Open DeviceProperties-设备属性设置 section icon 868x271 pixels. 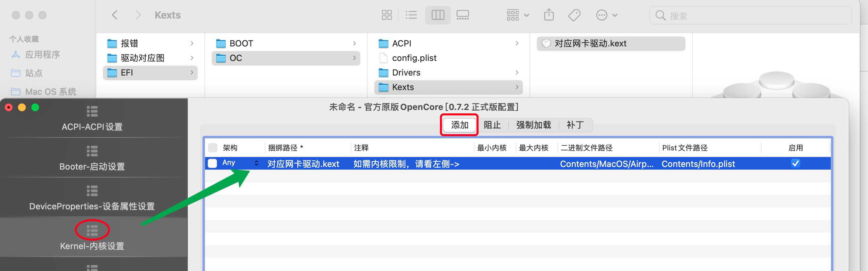click(92, 190)
